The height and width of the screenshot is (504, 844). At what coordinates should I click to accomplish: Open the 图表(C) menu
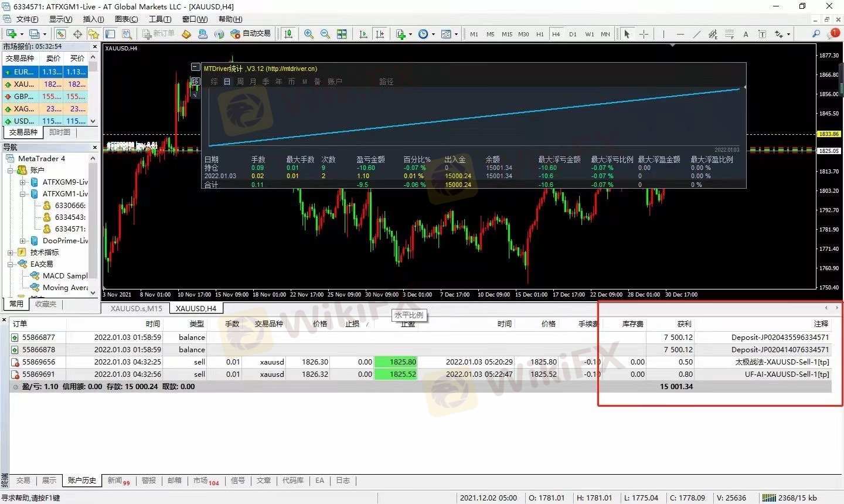(x=126, y=19)
